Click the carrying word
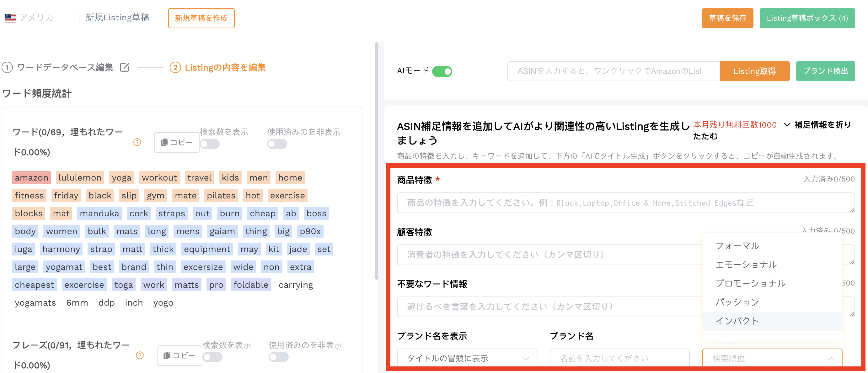Screen dimensions: 868x373 click(296, 285)
